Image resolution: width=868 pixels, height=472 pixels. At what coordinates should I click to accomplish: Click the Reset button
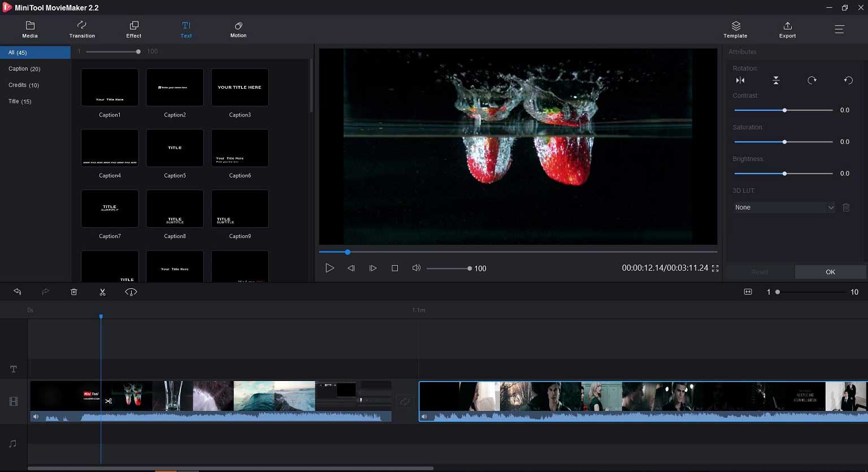[x=759, y=272]
